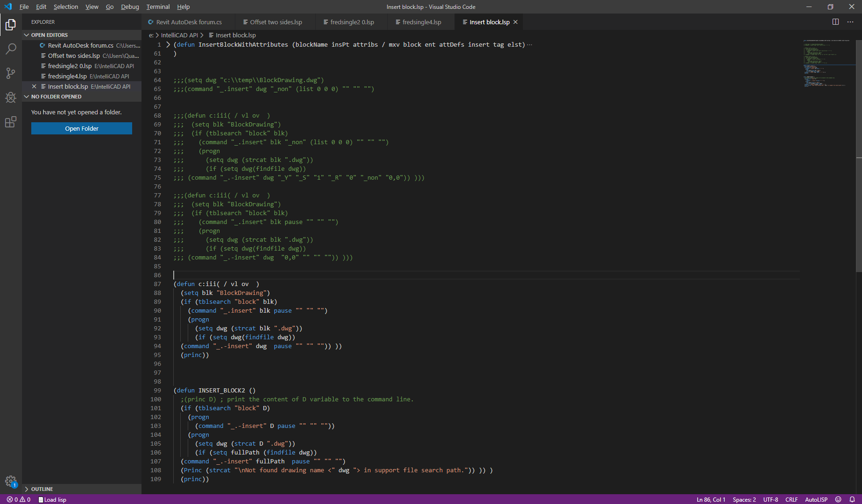Image resolution: width=862 pixels, height=504 pixels.
Task: Open the Edit menu
Action: tap(41, 7)
